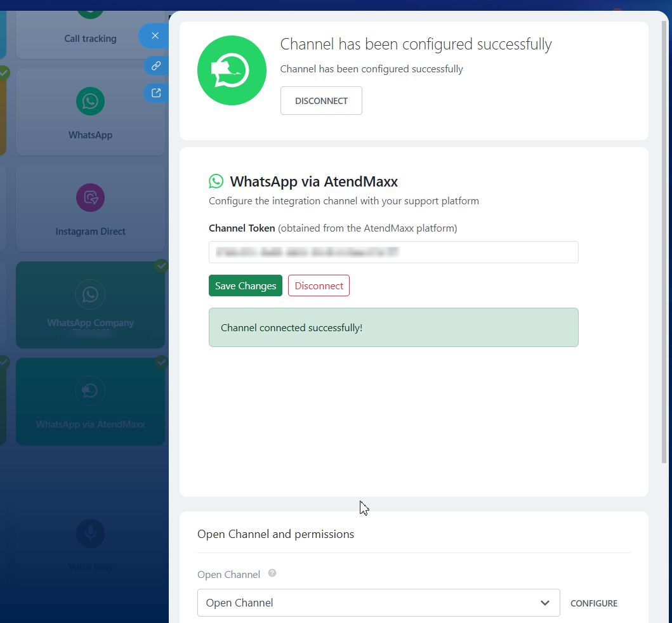Open panel in new window icon
This screenshot has height=623, width=672.
pos(155,93)
